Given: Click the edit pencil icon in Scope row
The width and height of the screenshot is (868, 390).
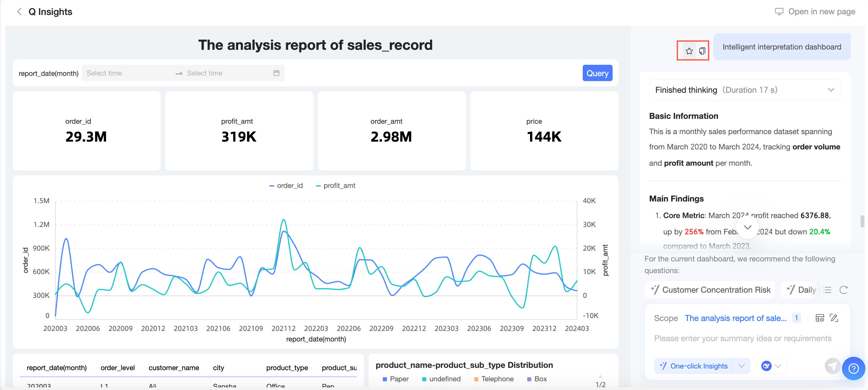Looking at the screenshot, I should click(834, 318).
